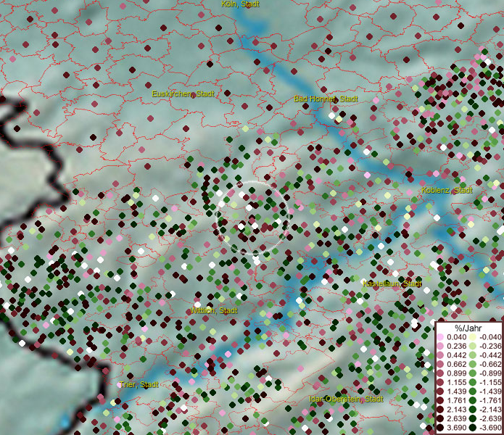This screenshot has width=504, height=435.
Task: Select the 0.662 legend swatch
Action: pyautogui.click(x=440, y=365)
